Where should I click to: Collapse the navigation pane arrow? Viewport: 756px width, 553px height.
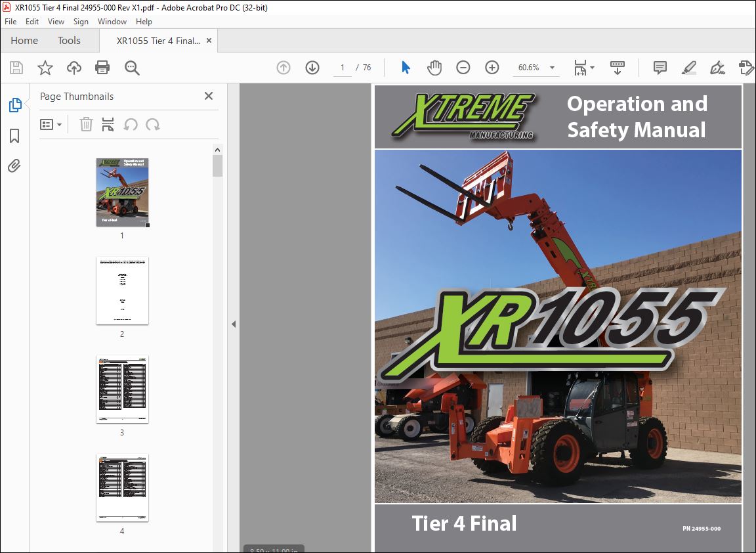[x=234, y=324]
